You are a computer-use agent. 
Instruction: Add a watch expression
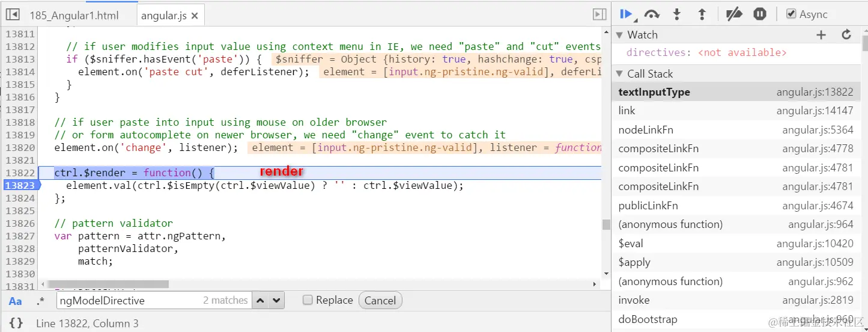(x=821, y=35)
